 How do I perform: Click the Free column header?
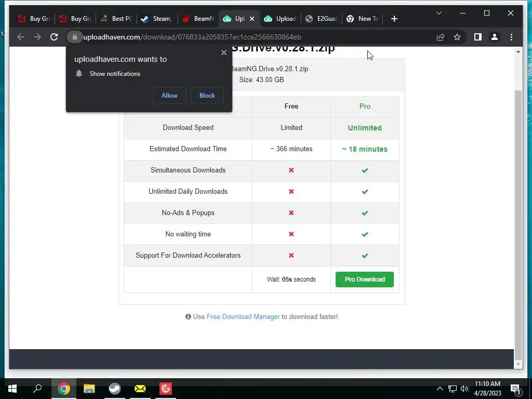click(291, 106)
